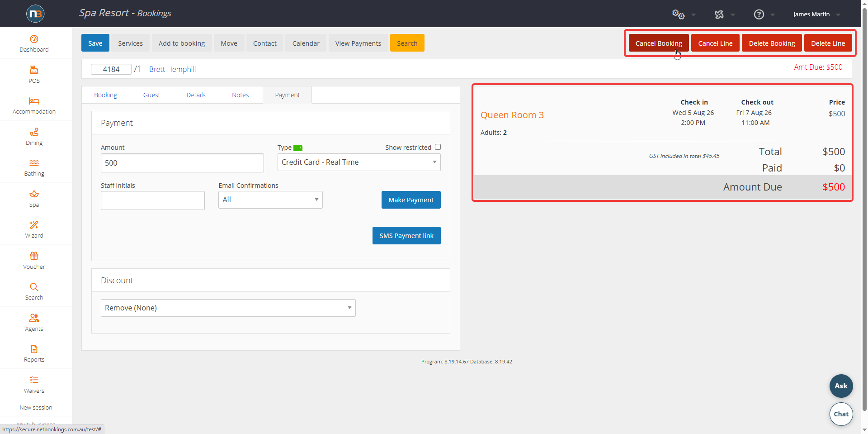Open the Discount Remove (None) dropdown
The image size is (868, 434).
[x=228, y=308]
